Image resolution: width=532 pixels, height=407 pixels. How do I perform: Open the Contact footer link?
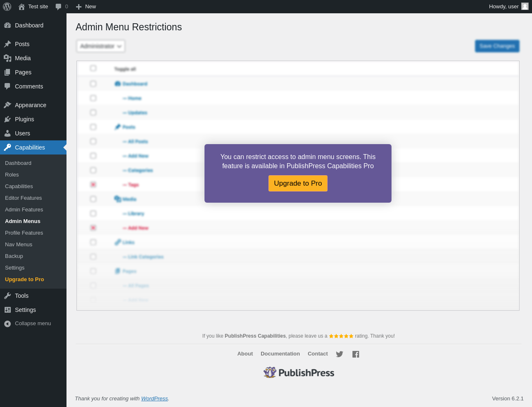tap(318, 354)
